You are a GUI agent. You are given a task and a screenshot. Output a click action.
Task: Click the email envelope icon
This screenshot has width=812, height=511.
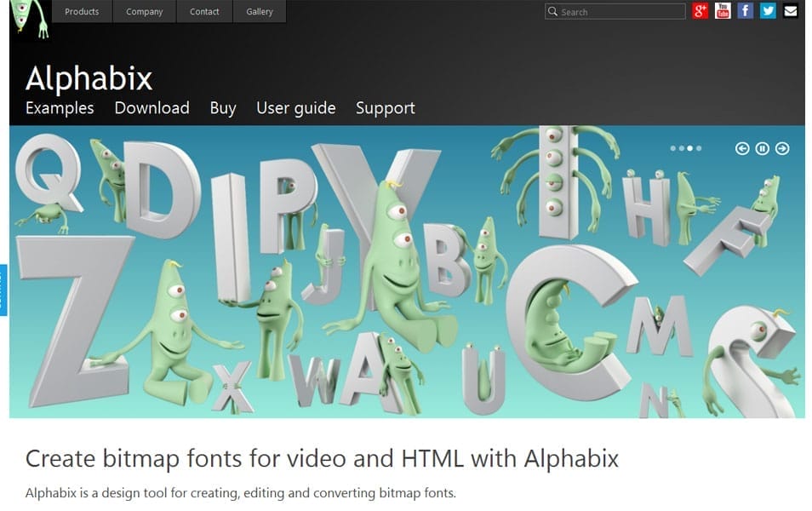pyautogui.click(x=790, y=11)
